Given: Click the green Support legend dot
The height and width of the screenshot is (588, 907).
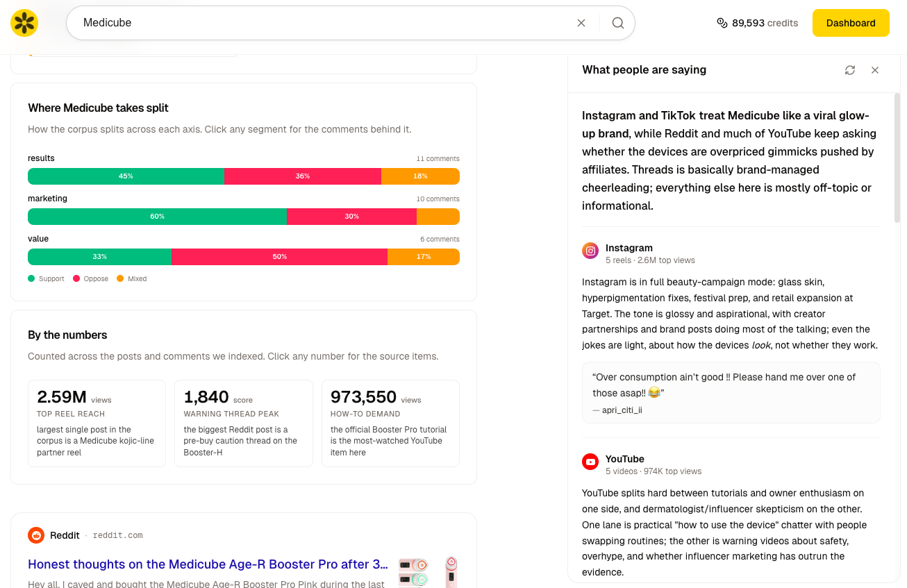Looking at the screenshot, I should 31,278.
